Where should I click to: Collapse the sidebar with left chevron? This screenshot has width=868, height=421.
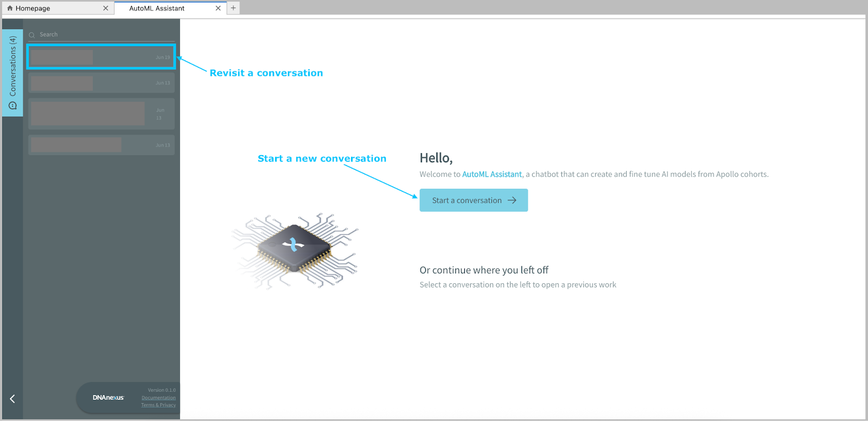(12, 399)
